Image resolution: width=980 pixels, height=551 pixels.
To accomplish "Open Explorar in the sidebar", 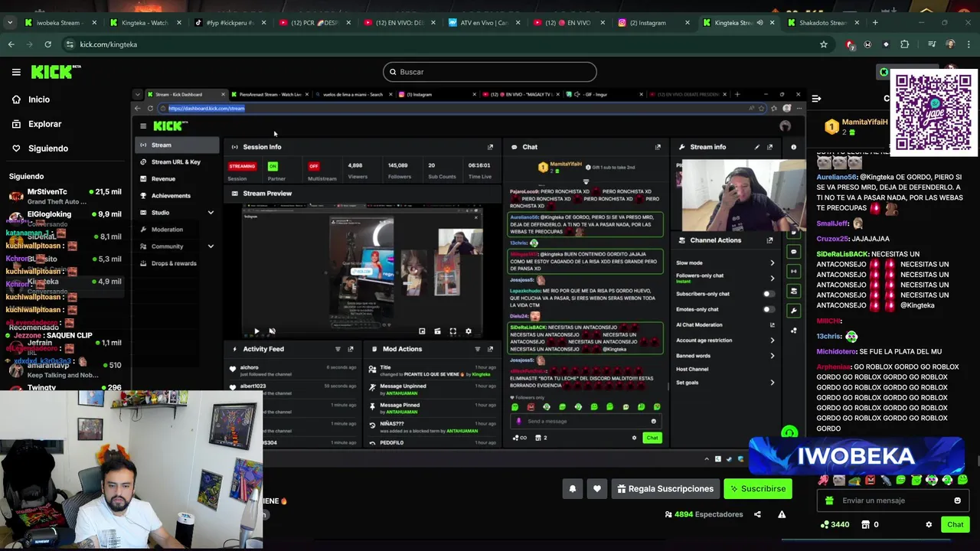I will [44, 124].
